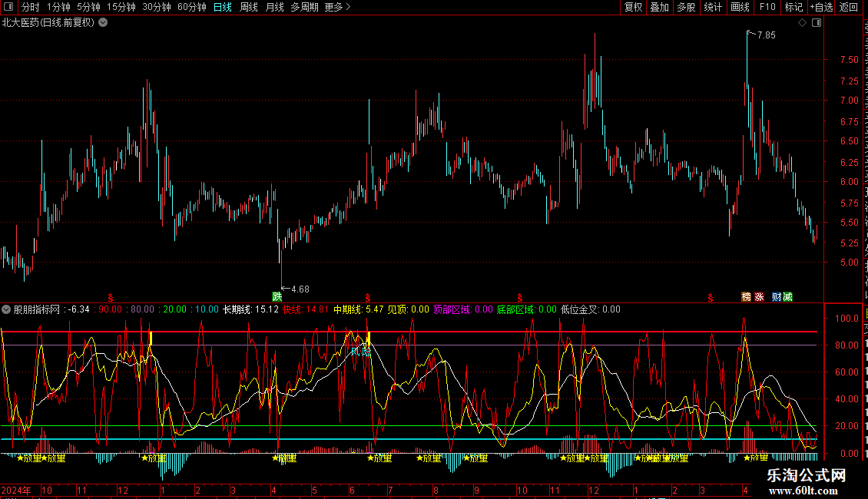Expand the 更多 periods menu
This screenshot has width=868, height=499.
337,7
